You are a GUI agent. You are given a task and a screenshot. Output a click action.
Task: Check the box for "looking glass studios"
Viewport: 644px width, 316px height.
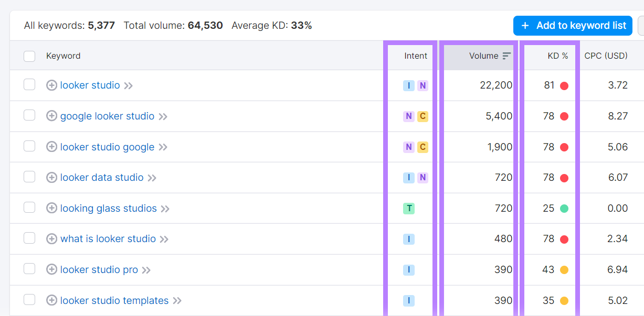pos(29,208)
